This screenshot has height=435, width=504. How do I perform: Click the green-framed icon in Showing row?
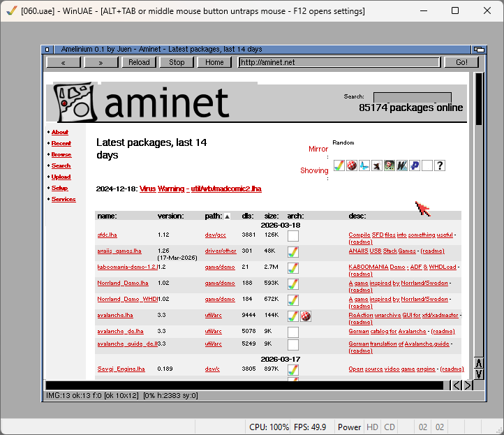click(390, 165)
